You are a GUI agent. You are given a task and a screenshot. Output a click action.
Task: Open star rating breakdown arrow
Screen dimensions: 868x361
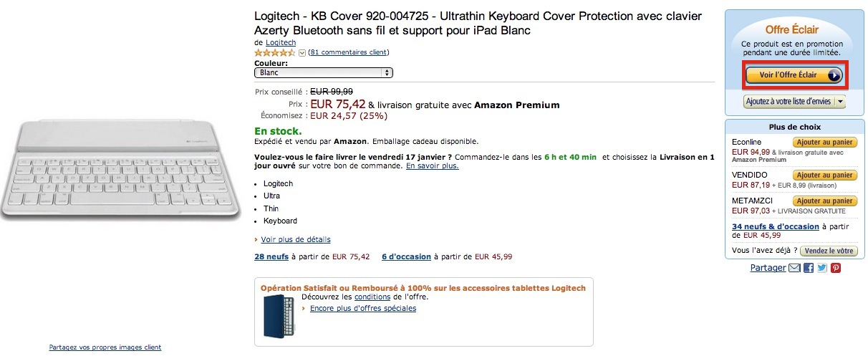point(302,52)
